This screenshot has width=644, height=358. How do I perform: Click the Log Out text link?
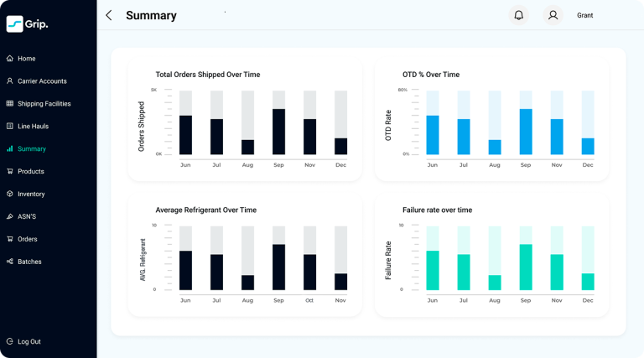(29, 342)
